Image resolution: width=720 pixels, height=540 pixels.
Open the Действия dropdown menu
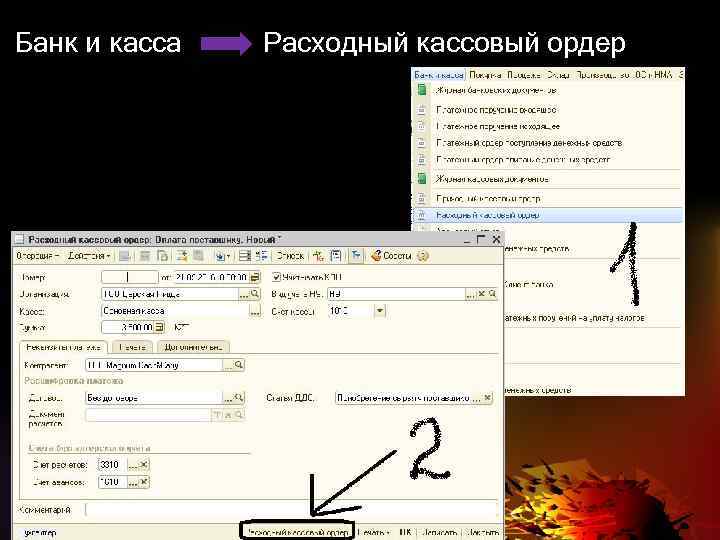click(x=89, y=256)
